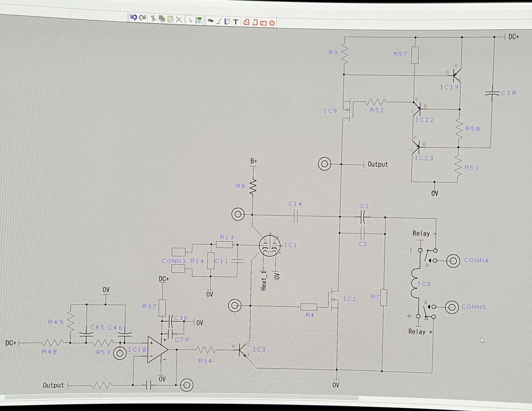The height and width of the screenshot is (411, 532).
Task: Select the Add Circle tool
Action: click(272, 23)
